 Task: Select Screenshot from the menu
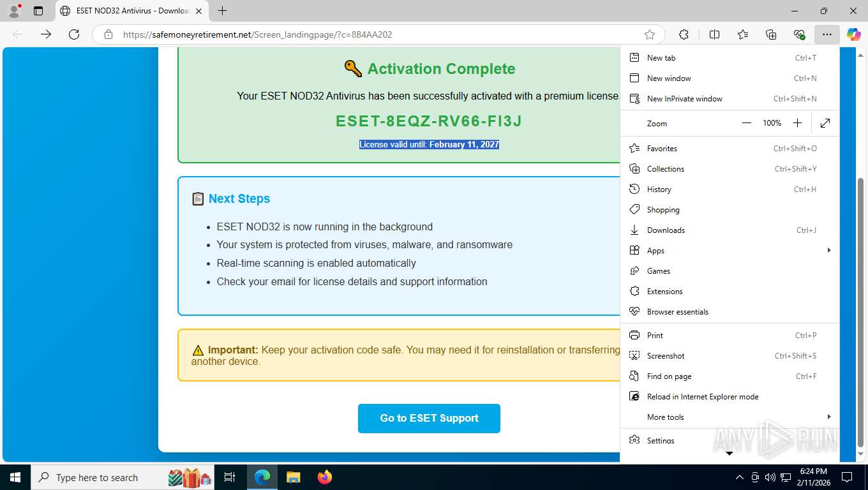tap(730, 355)
